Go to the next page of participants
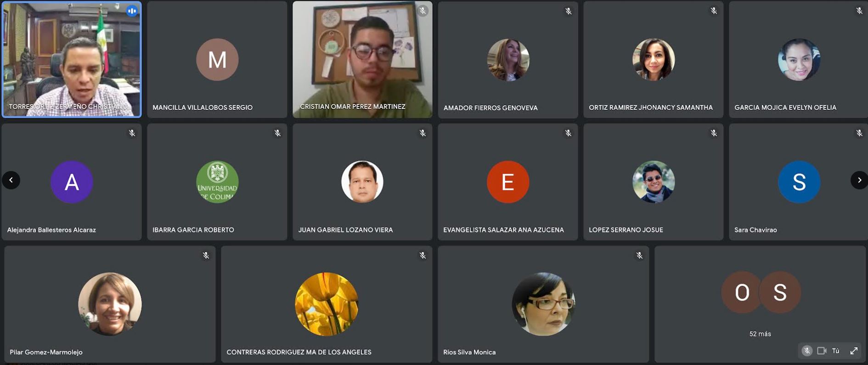Screen dimensions: 868x365 [859, 180]
